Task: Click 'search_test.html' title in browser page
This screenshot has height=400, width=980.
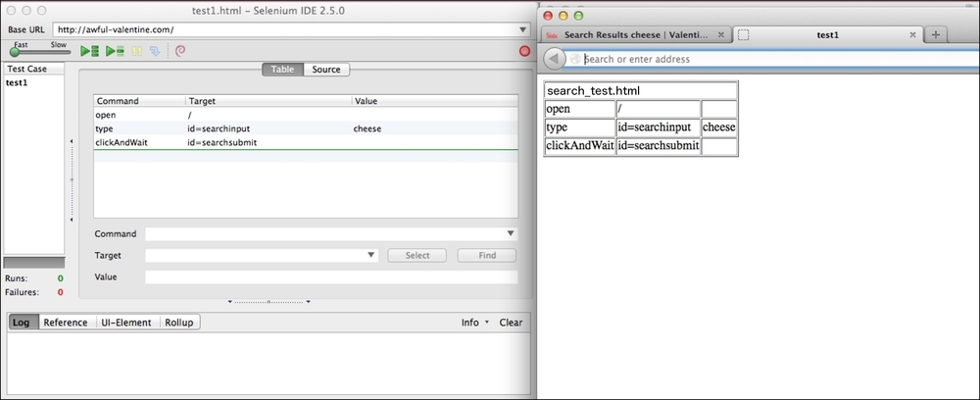Action: coord(593,90)
